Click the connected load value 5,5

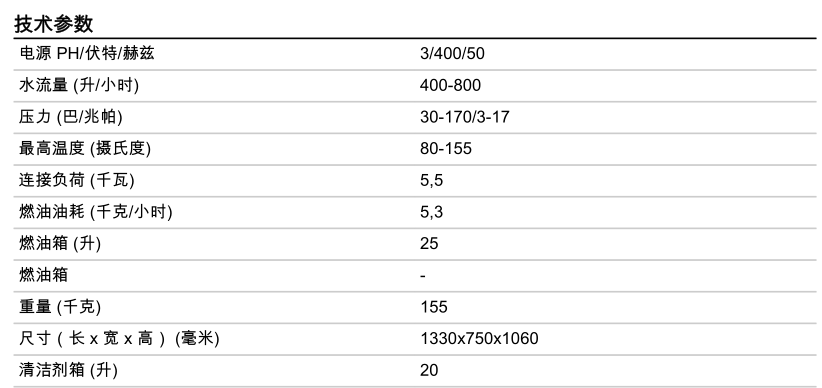tap(431, 181)
